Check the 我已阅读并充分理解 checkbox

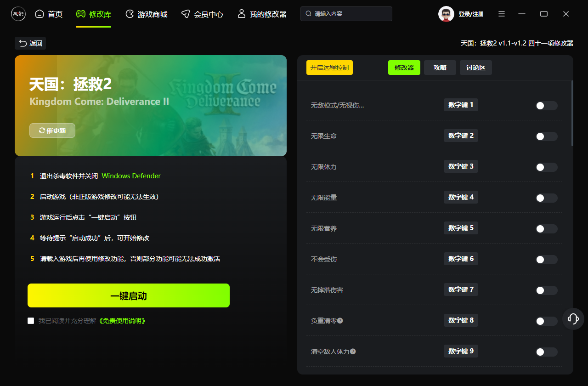coord(31,321)
